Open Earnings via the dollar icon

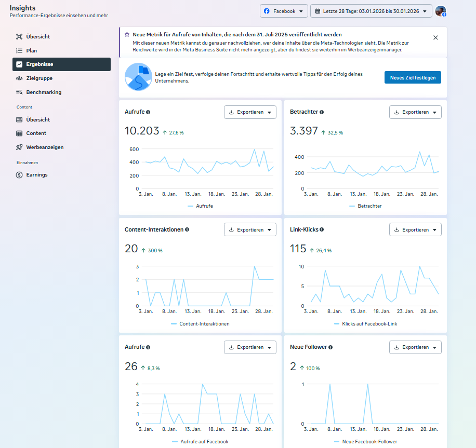[x=20, y=174]
